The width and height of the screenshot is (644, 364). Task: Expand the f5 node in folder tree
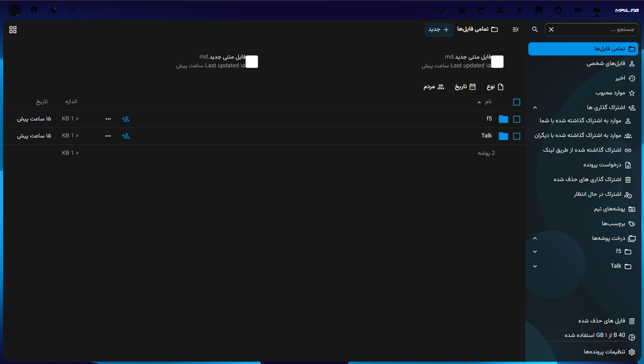click(535, 252)
